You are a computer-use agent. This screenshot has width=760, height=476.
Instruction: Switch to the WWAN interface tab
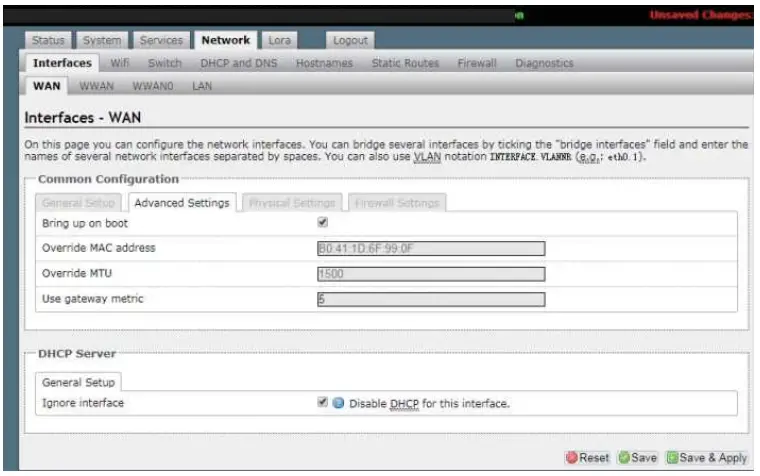tap(96, 86)
